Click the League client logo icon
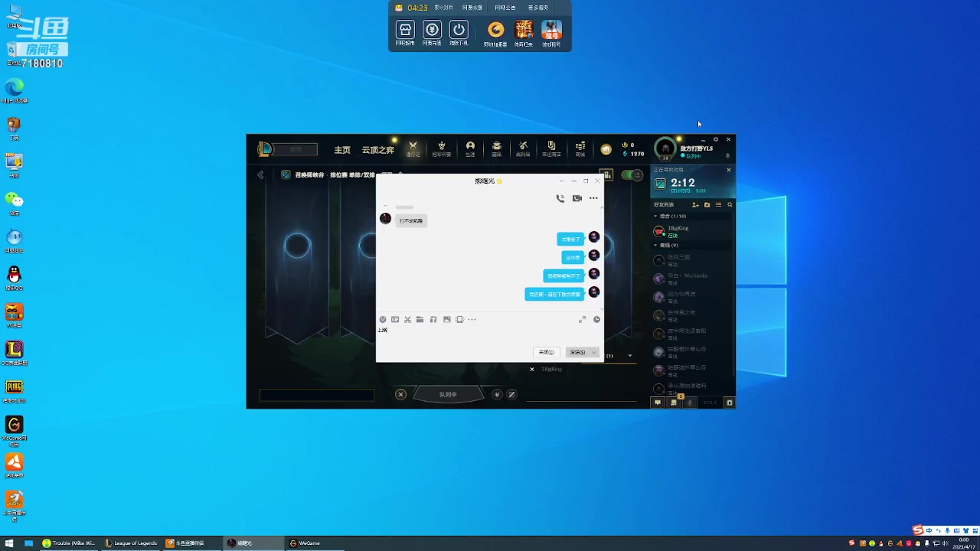Screen dimensions: 980x551 [265, 148]
